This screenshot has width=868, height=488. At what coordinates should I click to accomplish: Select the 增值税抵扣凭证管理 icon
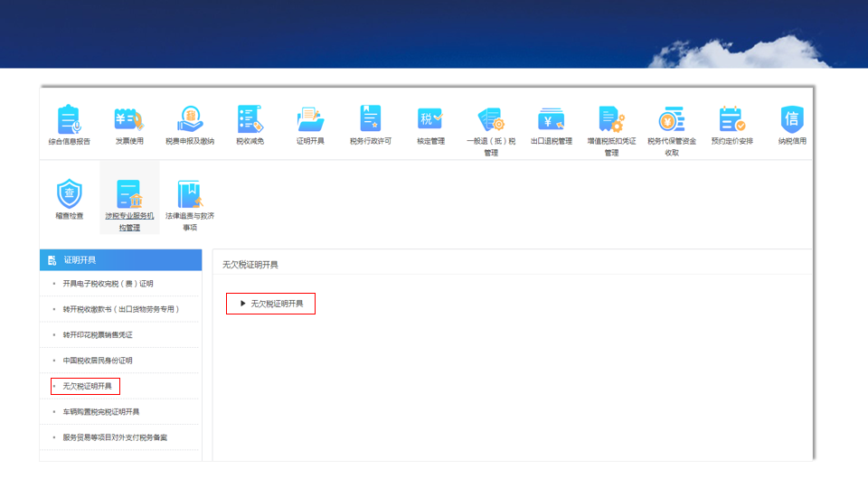pos(612,119)
